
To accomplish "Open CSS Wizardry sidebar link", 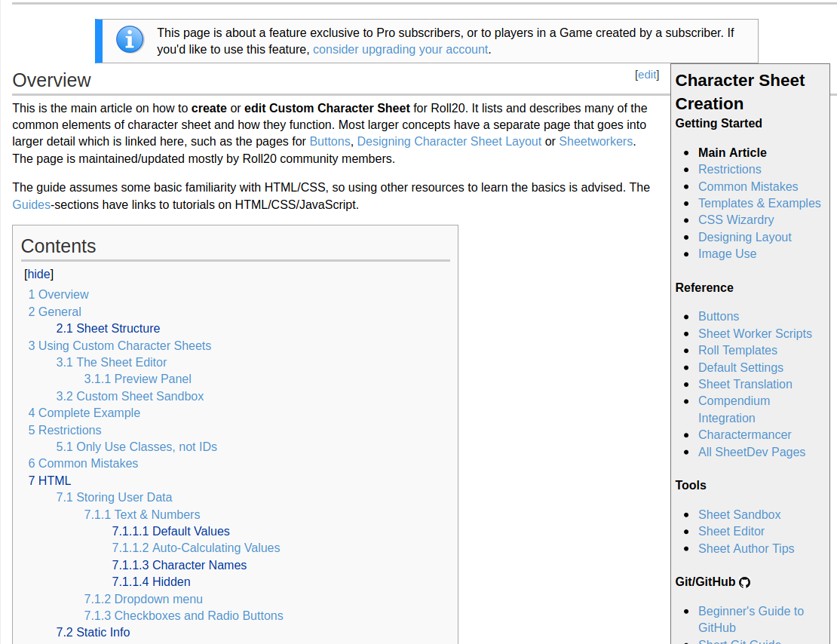I will [736, 220].
